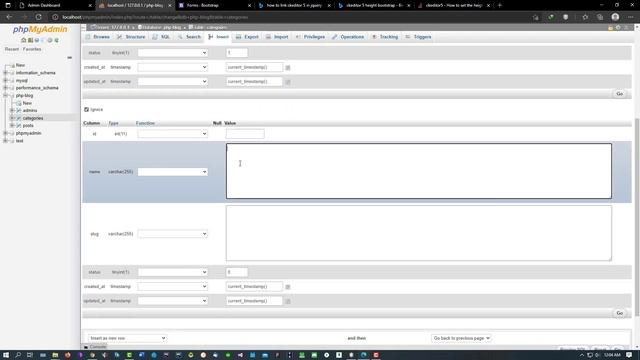The width and height of the screenshot is (640, 360).
Task: Open the Export tab
Action: 247,37
